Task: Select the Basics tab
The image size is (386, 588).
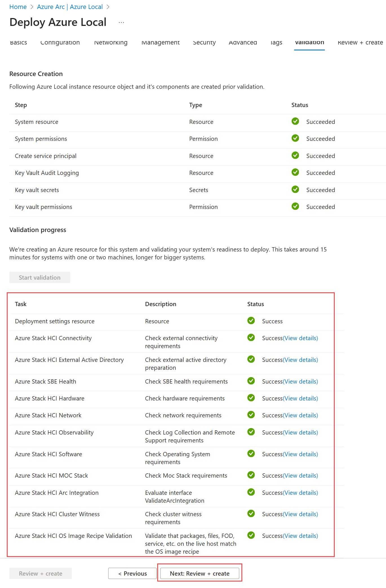Action: (19, 43)
